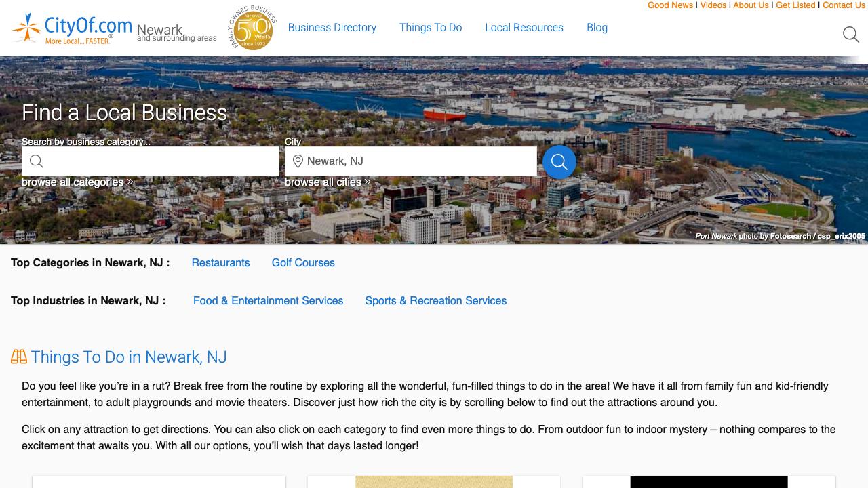Click the 50 years family-owned badge
This screenshot has width=868, height=488.
point(252,28)
